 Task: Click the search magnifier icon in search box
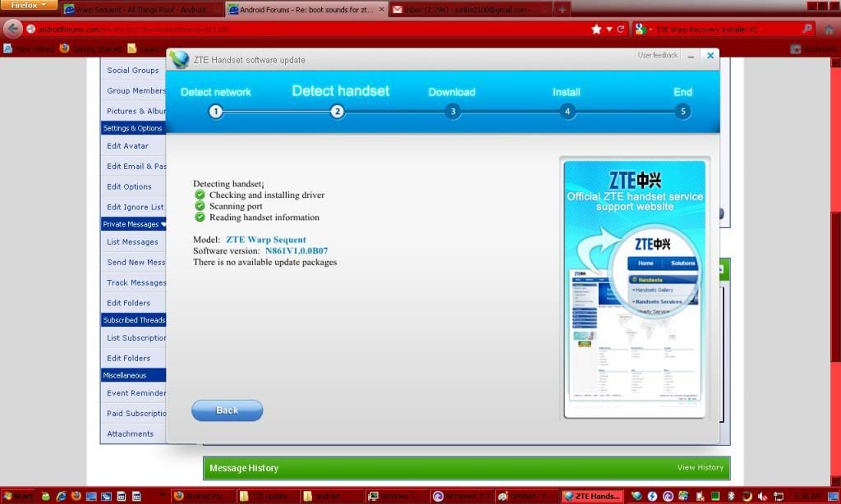click(x=807, y=29)
